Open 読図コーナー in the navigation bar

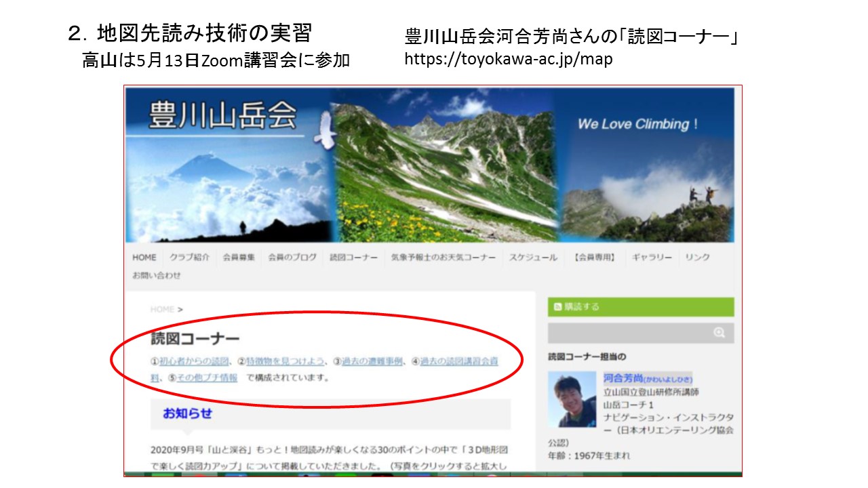354,258
